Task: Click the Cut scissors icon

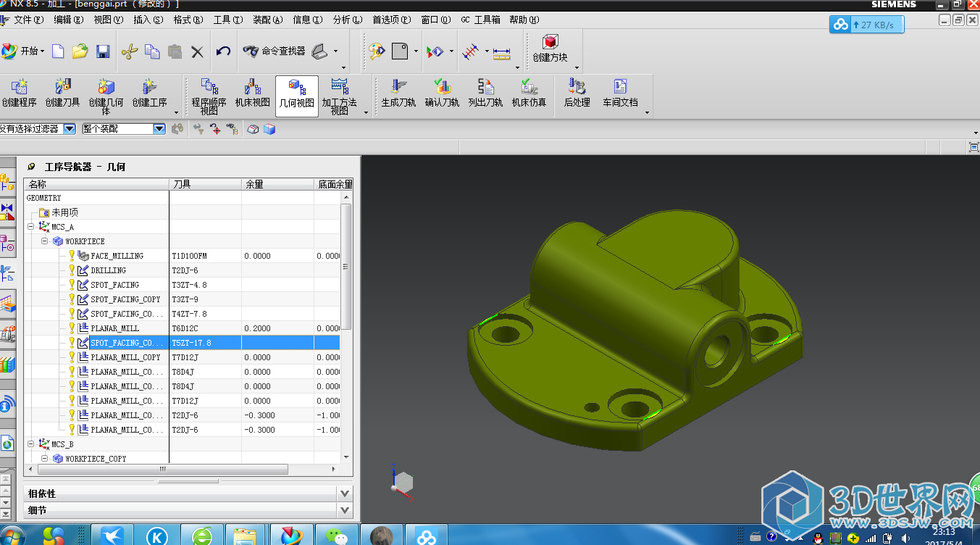Action: click(x=129, y=51)
